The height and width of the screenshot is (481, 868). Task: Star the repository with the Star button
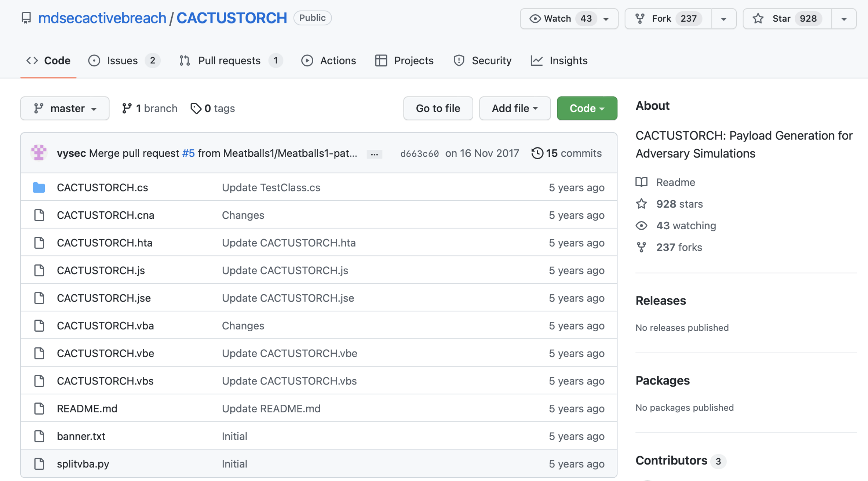[x=787, y=19]
